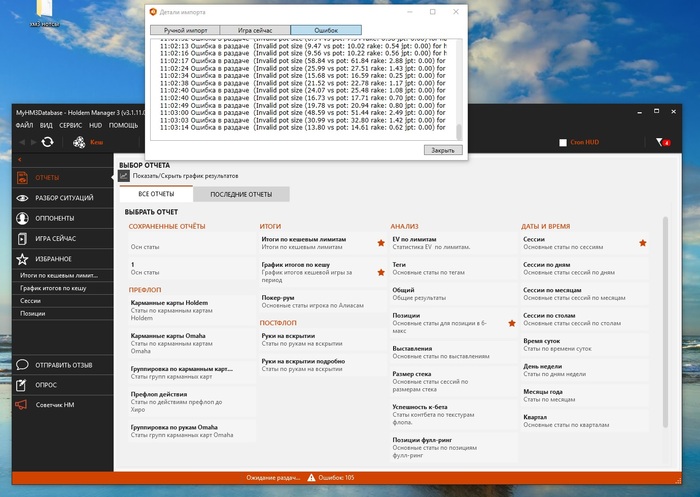Open Руки на вскрытии подробно report
Screen dimensions: 700x497
pos(323,365)
